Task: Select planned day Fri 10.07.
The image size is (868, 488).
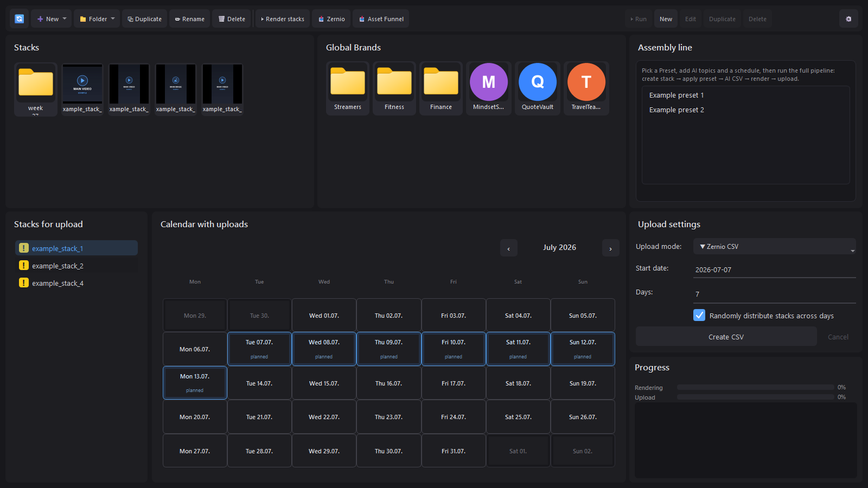Action: [x=454, y=349]
